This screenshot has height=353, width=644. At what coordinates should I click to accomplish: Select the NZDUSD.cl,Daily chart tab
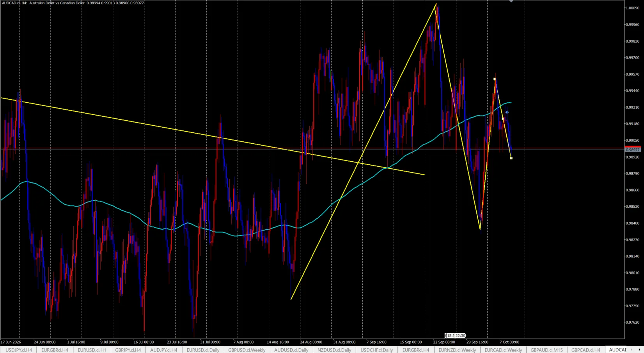click(334, 350)
